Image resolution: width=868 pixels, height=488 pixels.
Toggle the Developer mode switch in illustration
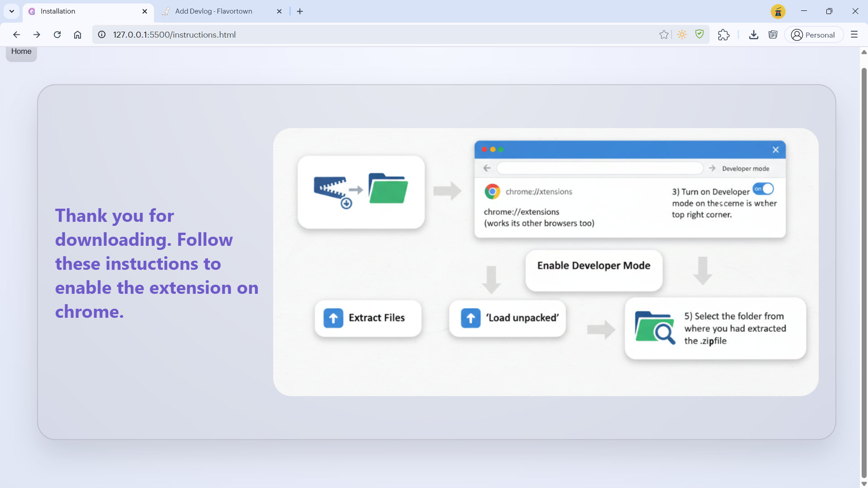tap(763, 189)
